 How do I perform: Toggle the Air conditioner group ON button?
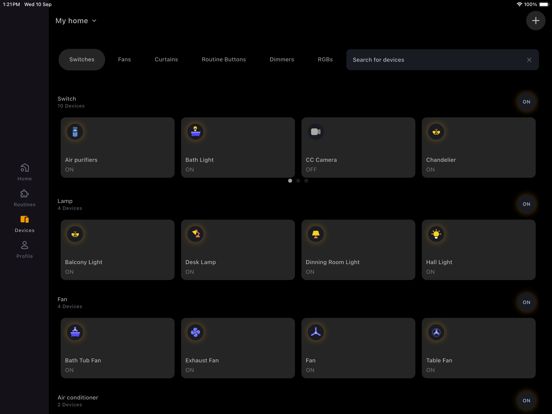pyautogui.click(x=526, y=401)
